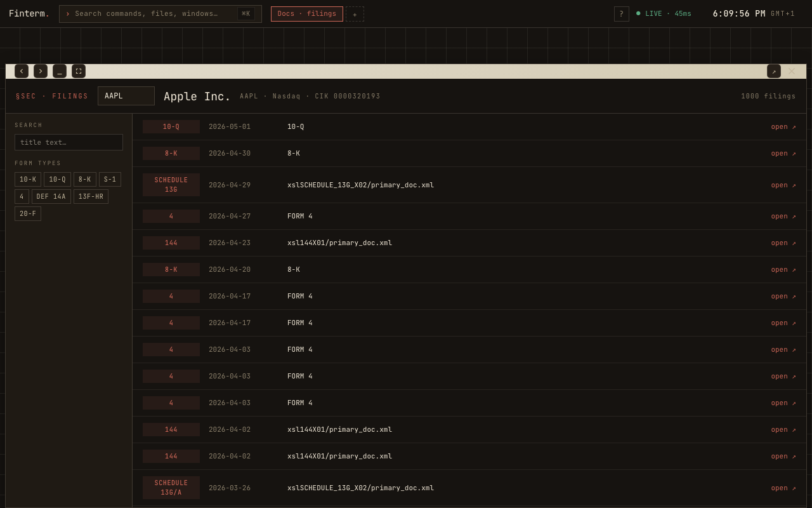Click the Finterm logo
The image size is (812, 508).
point(29,14)
